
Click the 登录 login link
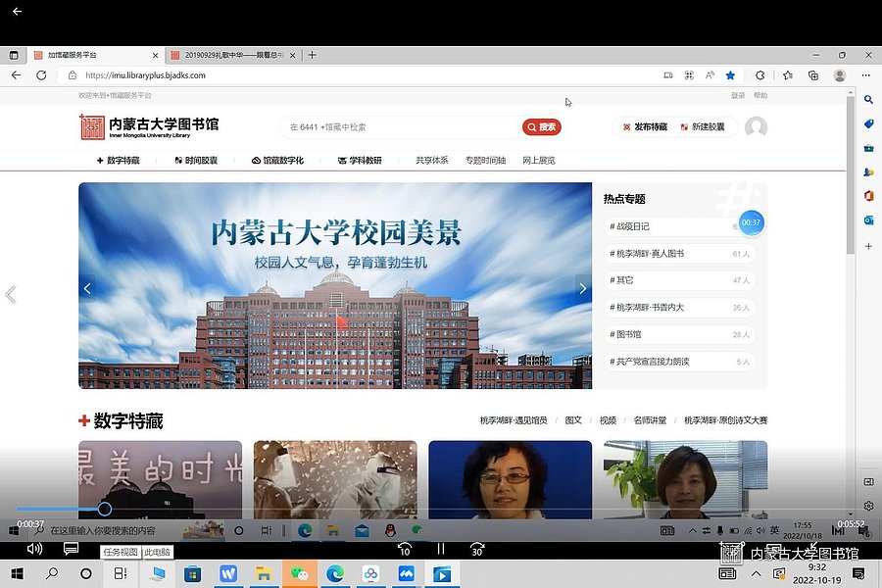[738, 96]
